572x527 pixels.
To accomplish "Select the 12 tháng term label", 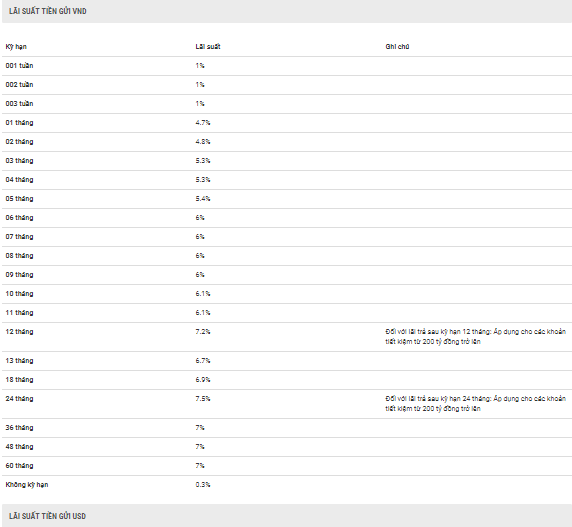I will (x=19, y=332).
